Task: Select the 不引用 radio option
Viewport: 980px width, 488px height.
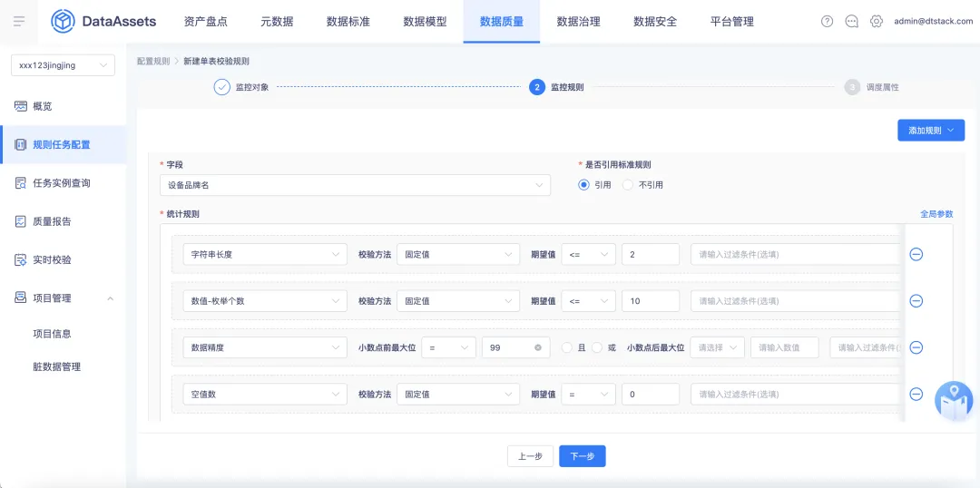Action: coord(628,185)
